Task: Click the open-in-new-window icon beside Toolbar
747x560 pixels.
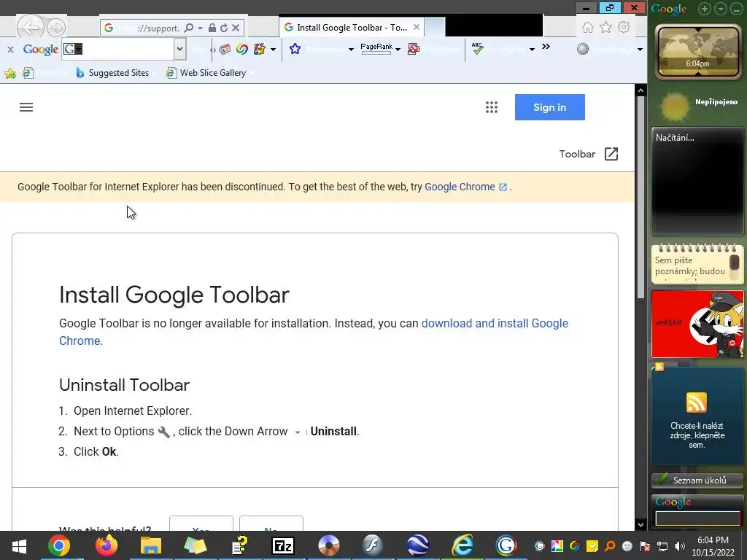Action: 611,154
